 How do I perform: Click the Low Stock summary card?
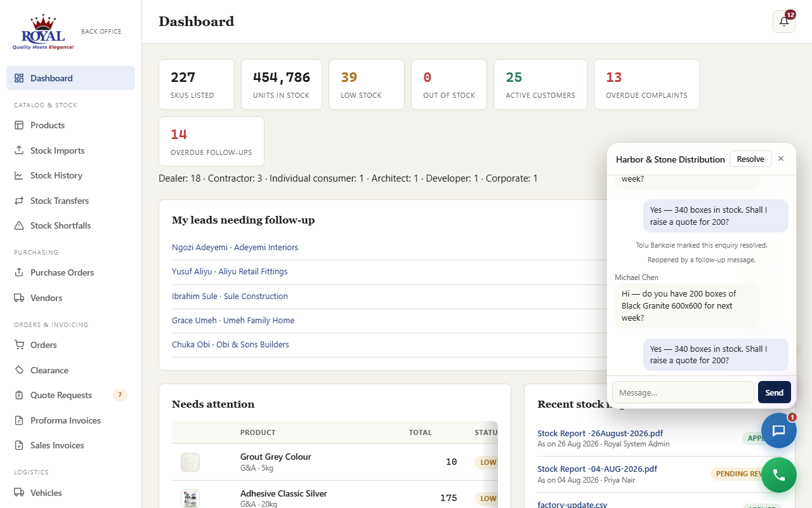(367, 84)
